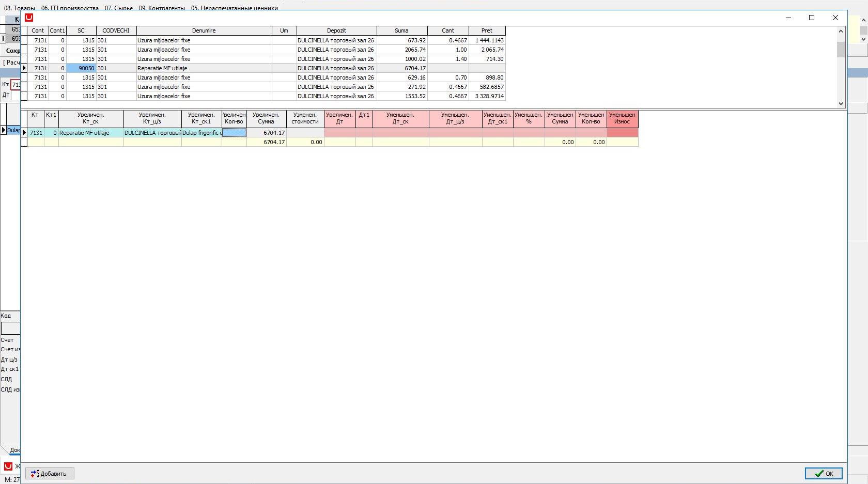
Task: Select the Suma cell 673.92
Action: [x=402, y=40]
